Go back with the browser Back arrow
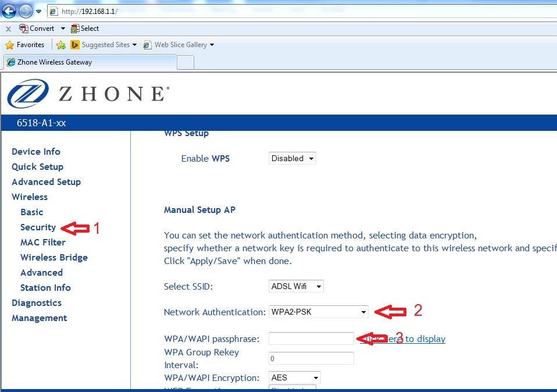The width and height of the screenshot is (557, 392). point(9,12)
